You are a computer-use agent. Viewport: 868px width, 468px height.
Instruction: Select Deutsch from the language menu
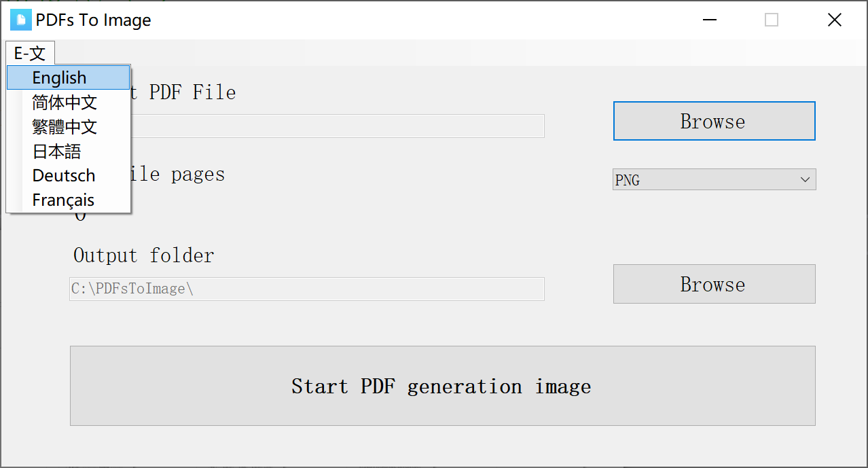click(64, 176)
